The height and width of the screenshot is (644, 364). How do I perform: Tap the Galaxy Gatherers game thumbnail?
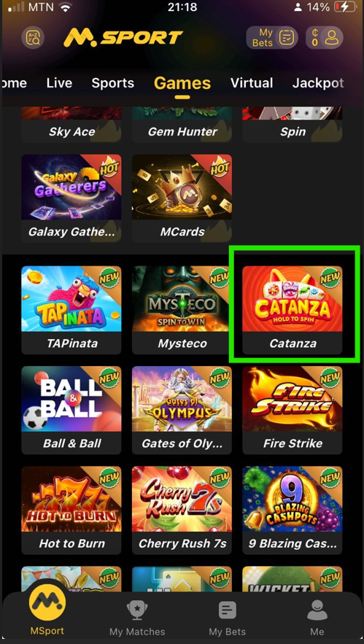[71, 187]
